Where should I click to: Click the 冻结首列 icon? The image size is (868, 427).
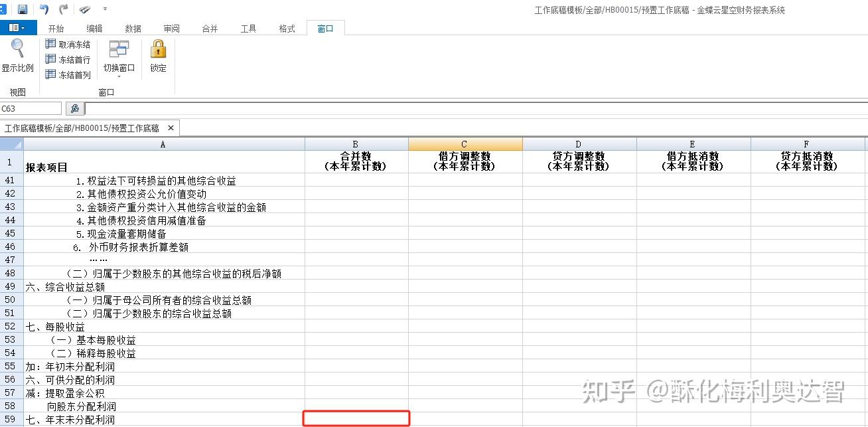(52, 74)
